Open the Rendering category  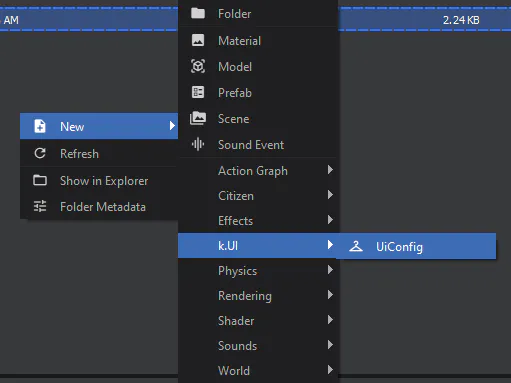pyautogui.click(x=258, y=295)
